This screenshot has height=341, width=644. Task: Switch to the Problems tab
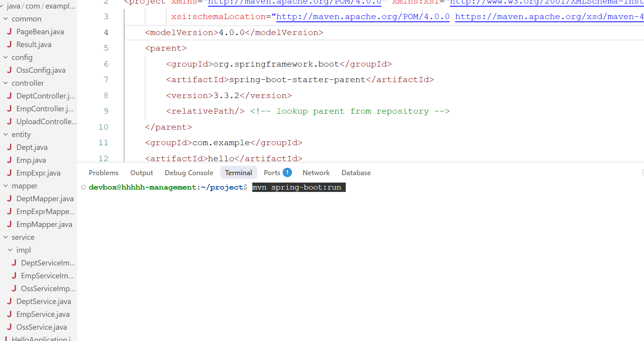pyautogui.click(x=104, y=172)
